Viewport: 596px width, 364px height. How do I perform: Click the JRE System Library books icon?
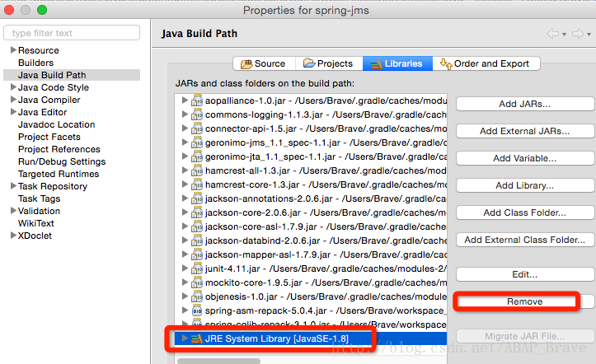pyautogui.click(x=196, y=338)
